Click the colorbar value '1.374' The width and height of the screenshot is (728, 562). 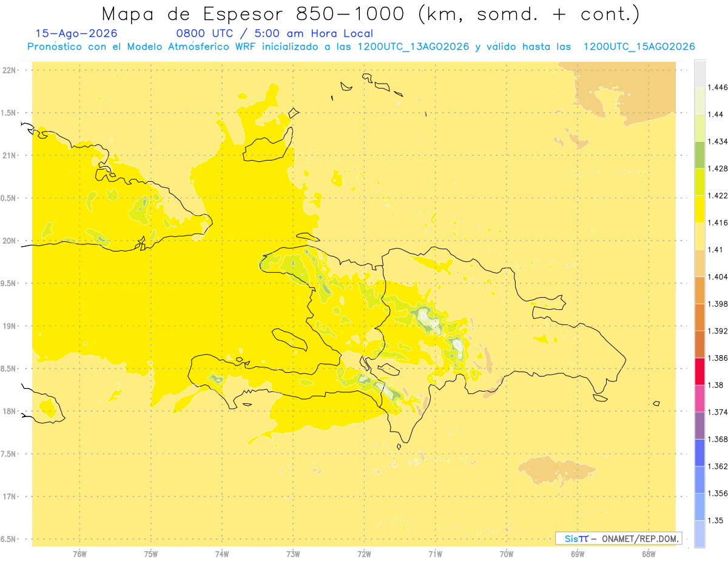718,412
